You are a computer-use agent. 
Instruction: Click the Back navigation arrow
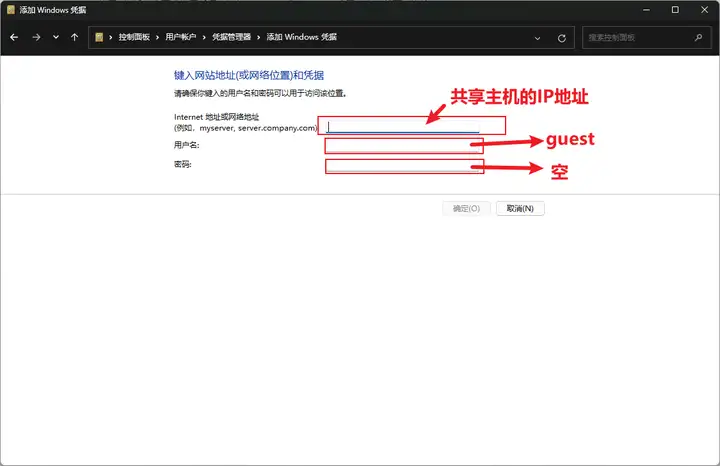coord(15,37)
